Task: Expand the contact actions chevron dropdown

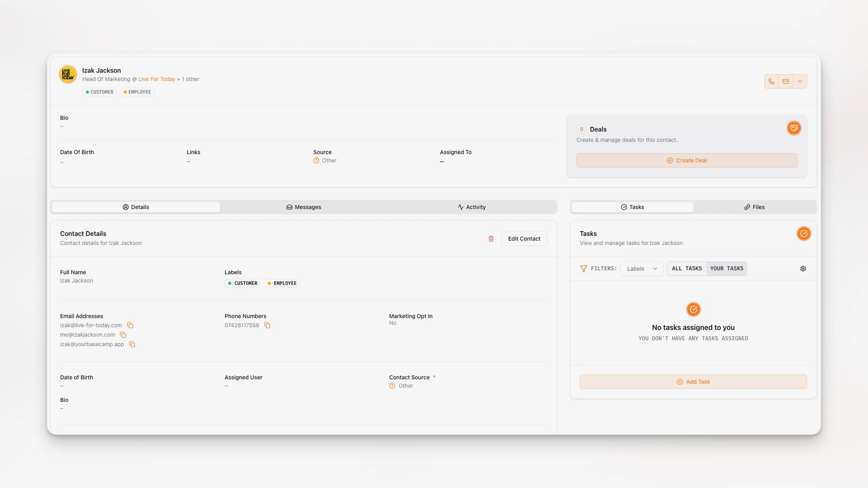Action: point(800,82)
